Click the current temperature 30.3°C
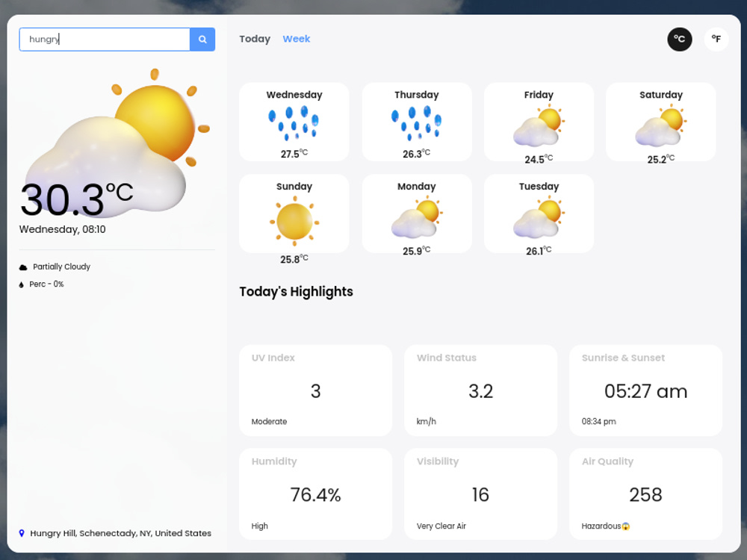 click(76, 200)
